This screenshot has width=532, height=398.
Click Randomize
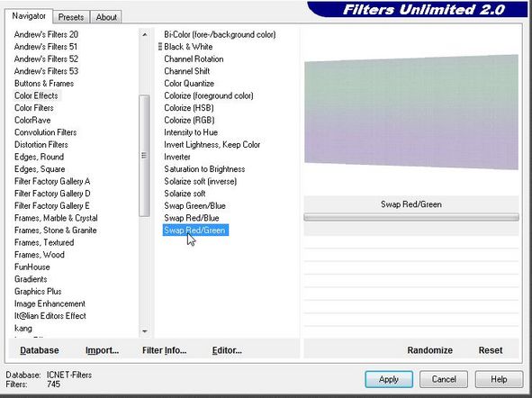click(430, 350)
